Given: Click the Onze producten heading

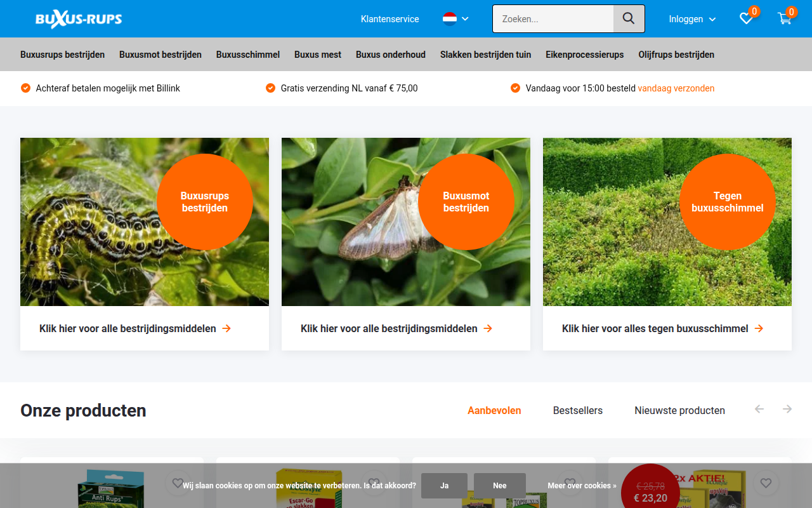Looking at the screenshot, I should 83,410.
